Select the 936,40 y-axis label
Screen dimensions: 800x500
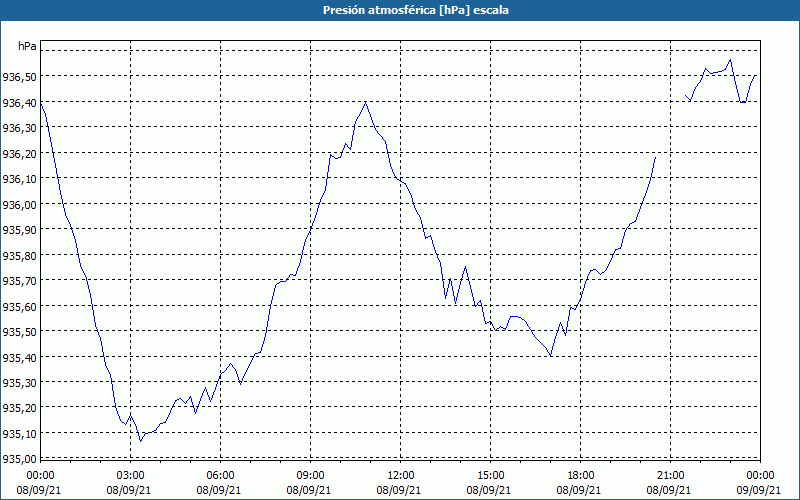[x=19, y=103]
